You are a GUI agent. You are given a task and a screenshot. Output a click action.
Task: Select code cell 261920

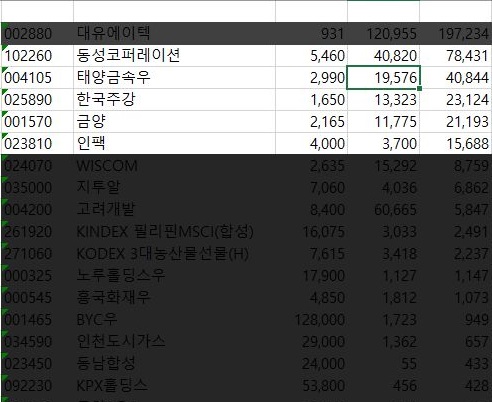coord(37,232)
